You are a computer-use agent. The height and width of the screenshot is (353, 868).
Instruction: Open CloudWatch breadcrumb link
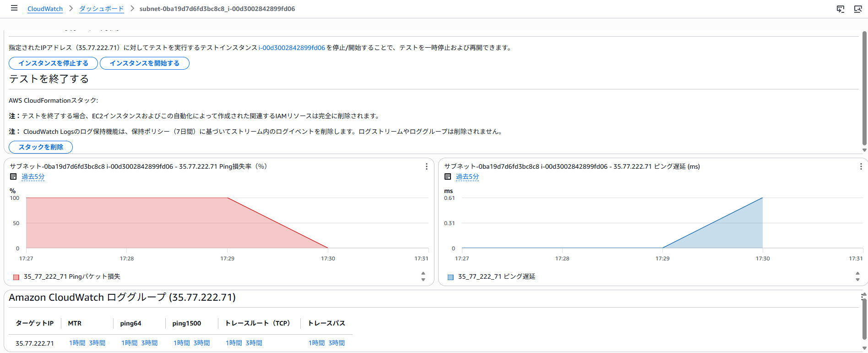(45, 9)
